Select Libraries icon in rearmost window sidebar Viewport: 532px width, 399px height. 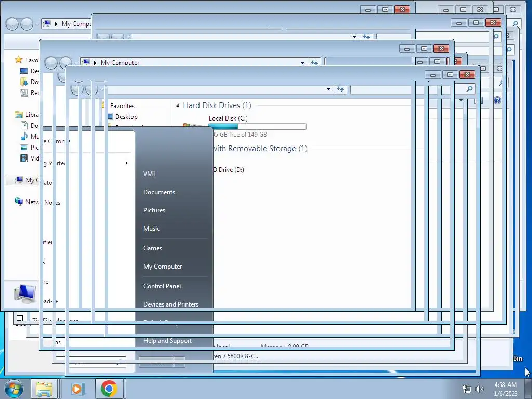pyautogui.click(x=19, y=115)
